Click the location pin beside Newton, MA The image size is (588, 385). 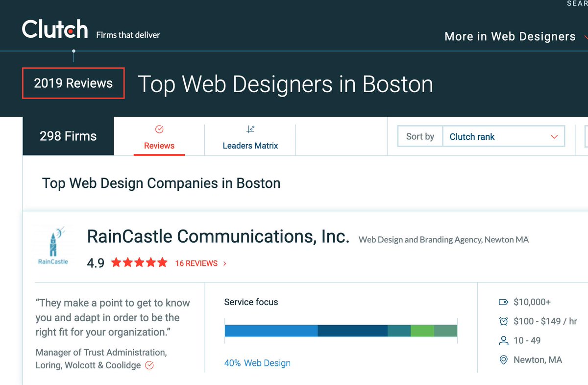pos(503,360)
